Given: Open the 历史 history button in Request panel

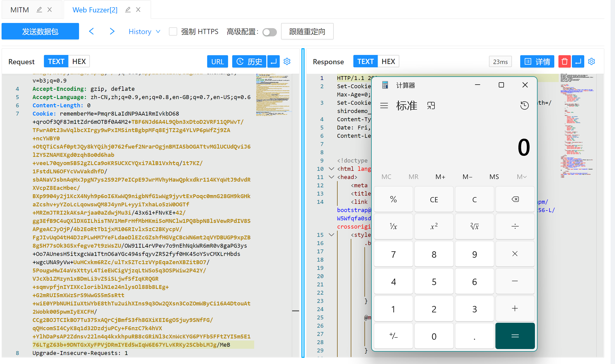Looking at the screenshot, I should (x=249, y=61).
